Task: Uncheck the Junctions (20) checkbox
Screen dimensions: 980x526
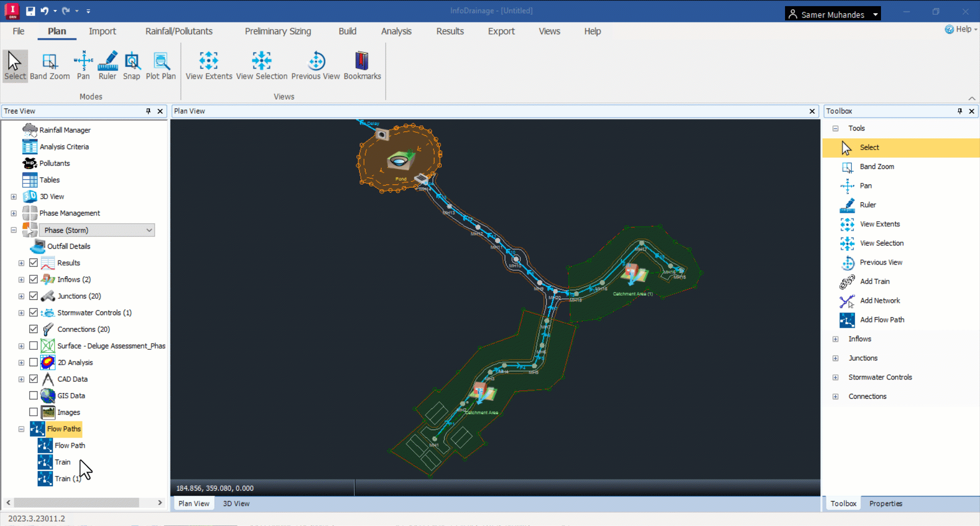Action: (34, 296)
